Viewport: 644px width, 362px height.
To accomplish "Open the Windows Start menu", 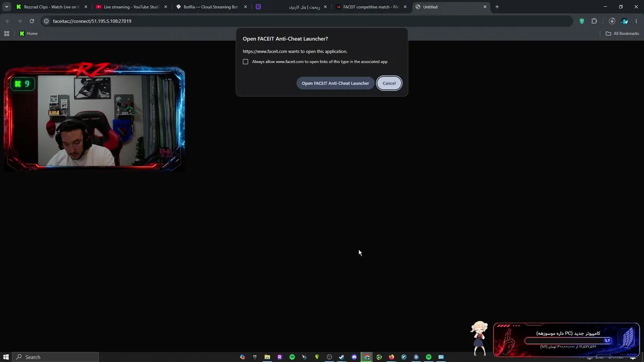I will pos(6,357).
